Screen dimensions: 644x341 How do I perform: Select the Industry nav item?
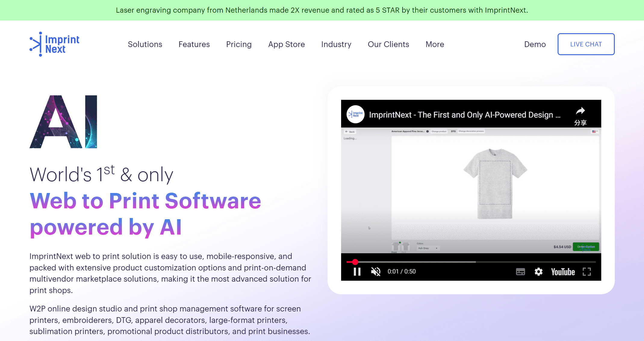click(336, 44)
